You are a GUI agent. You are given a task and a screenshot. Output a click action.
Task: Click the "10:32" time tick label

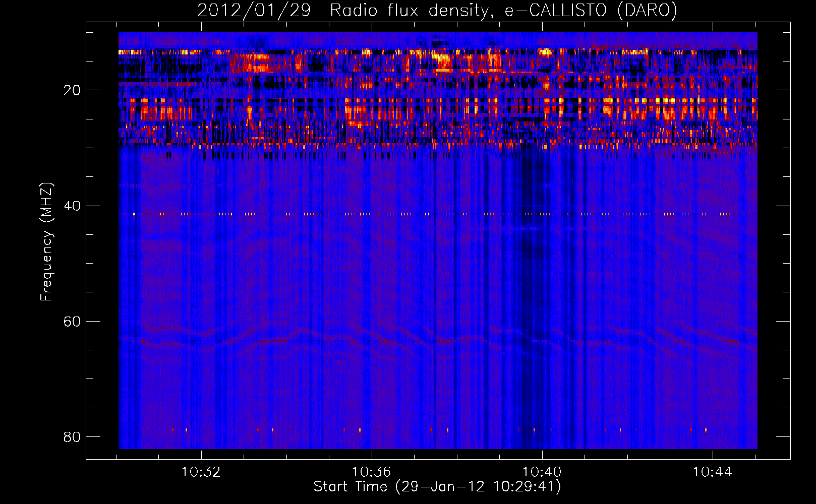[x=201, y=472]
